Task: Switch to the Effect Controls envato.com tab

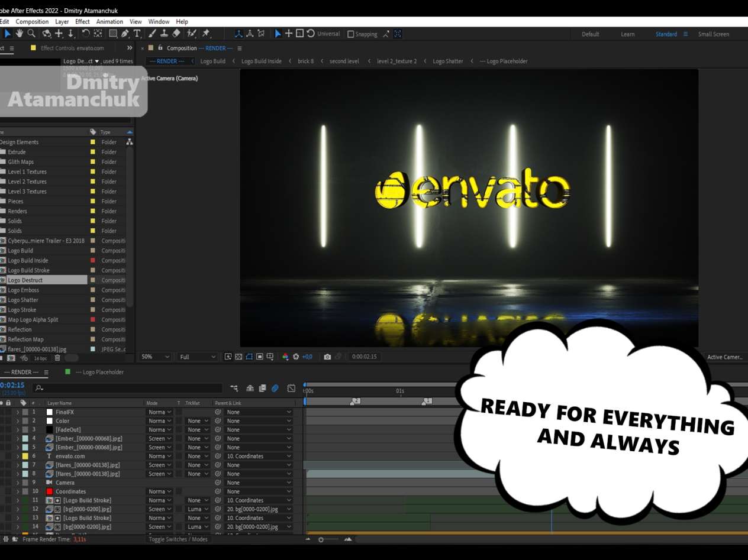Action: pos(72,48)
